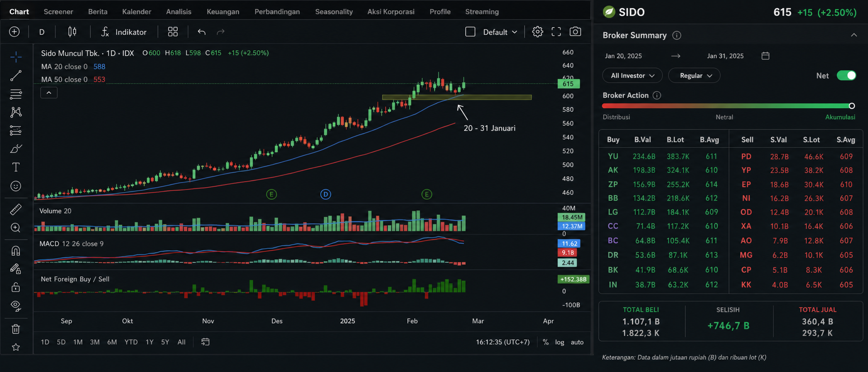The image size is (868, 372).
Task: Hide all drawings with eye icon
Action: pos(16,306)
